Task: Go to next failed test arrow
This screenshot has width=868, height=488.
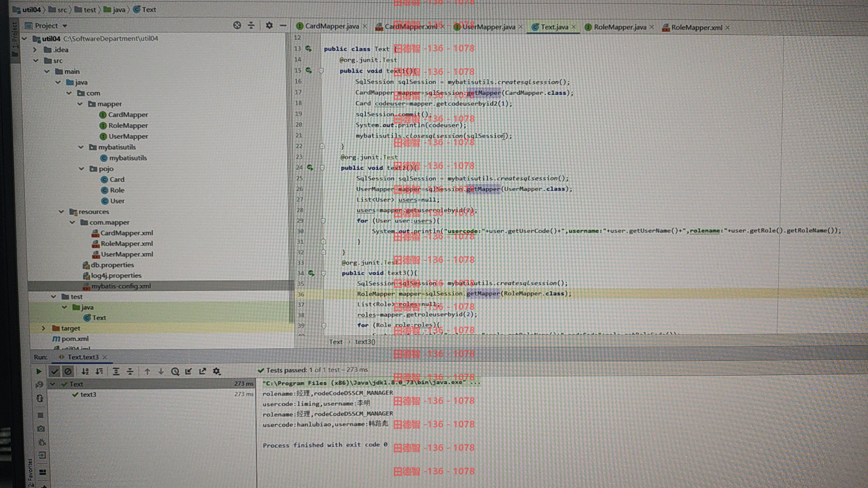Action: 160,371
